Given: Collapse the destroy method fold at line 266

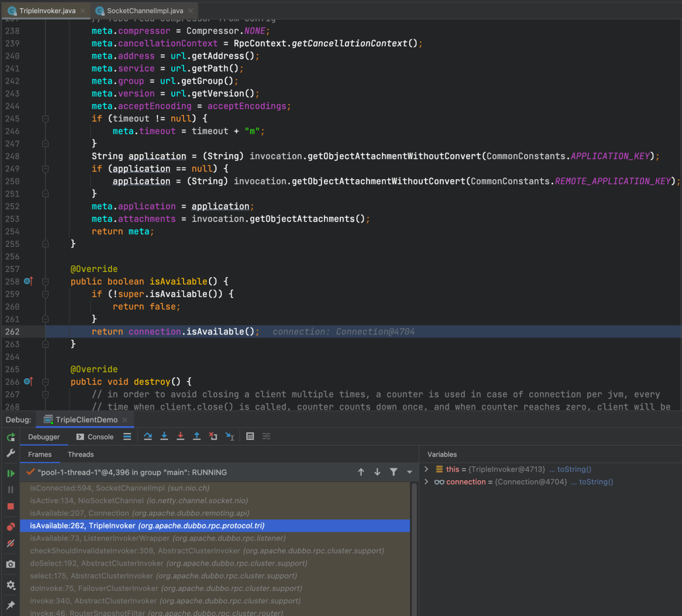Looking at the screenshot, I should pos(45,382).
